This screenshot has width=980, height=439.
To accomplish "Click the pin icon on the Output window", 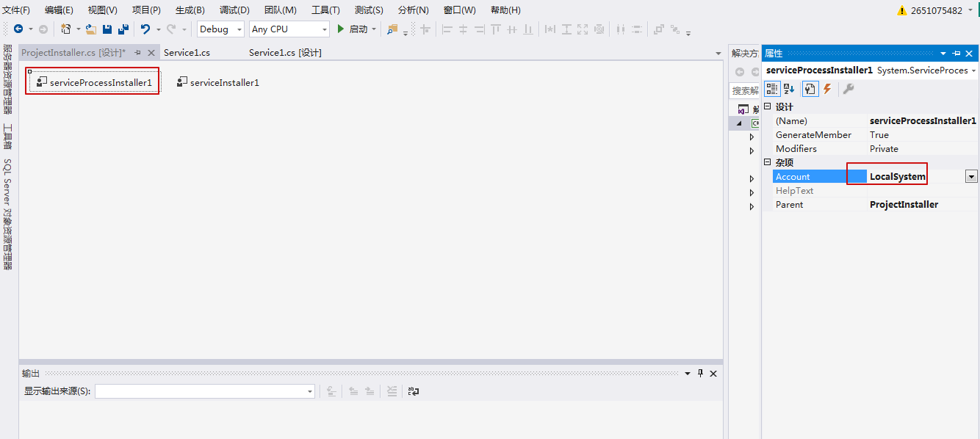I will [x=699, y=373].
